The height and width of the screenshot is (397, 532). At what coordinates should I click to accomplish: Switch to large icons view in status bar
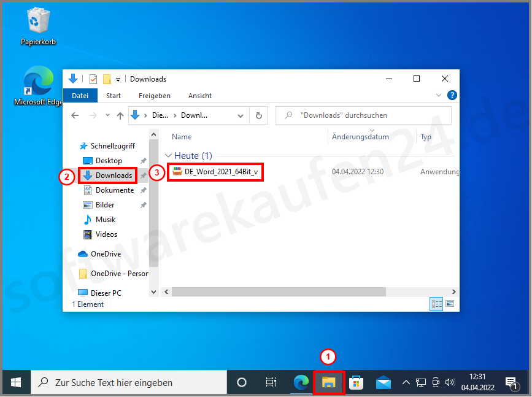point(450,304)
